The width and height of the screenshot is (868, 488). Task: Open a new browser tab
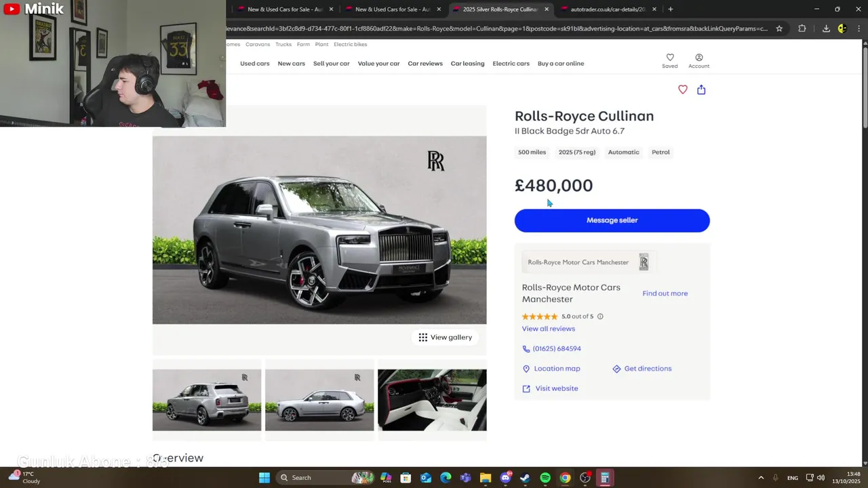tap(671, 9)
